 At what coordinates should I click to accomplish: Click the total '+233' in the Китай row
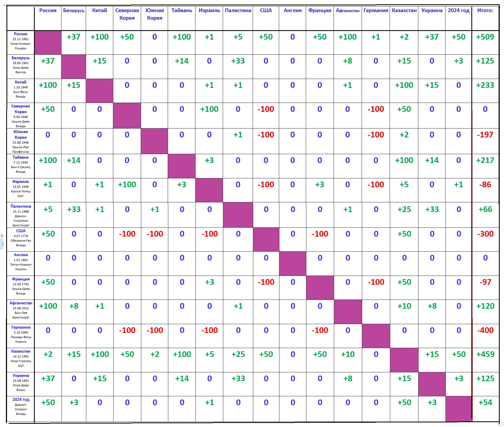click(x=485, y=85)
